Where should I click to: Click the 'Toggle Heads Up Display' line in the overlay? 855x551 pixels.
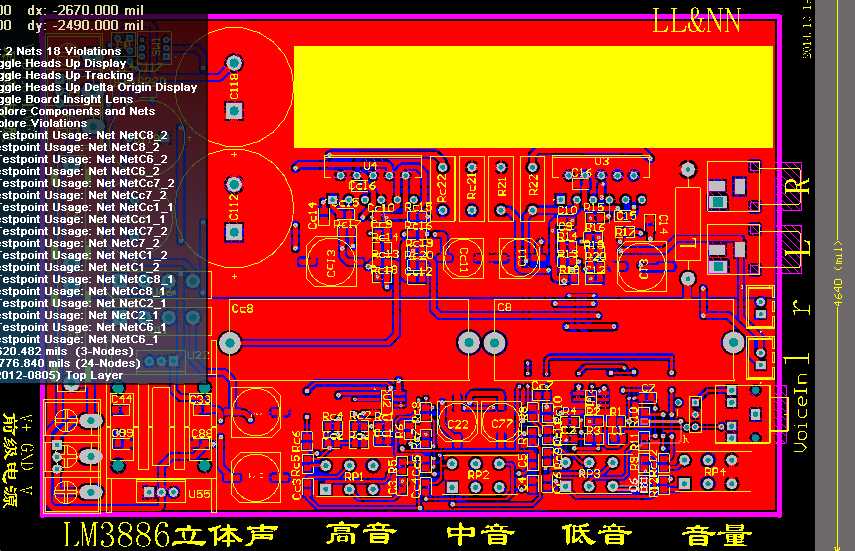(63, 63)
